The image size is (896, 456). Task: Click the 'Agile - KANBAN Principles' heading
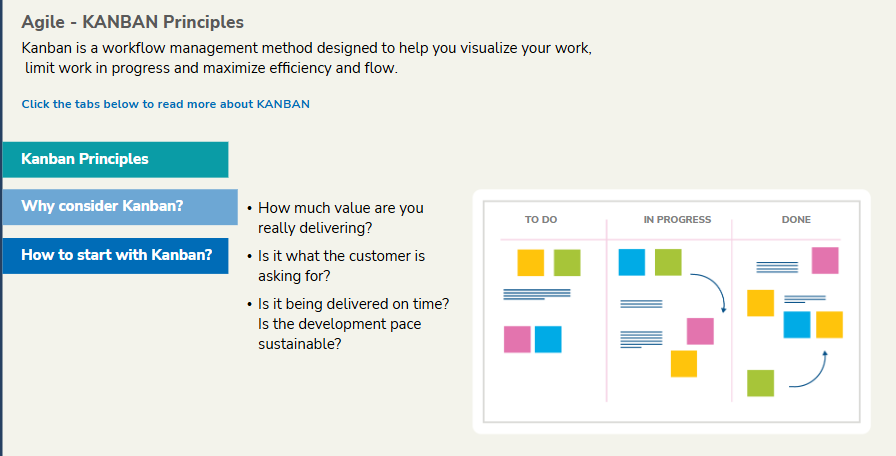click(x=133, y=22)
